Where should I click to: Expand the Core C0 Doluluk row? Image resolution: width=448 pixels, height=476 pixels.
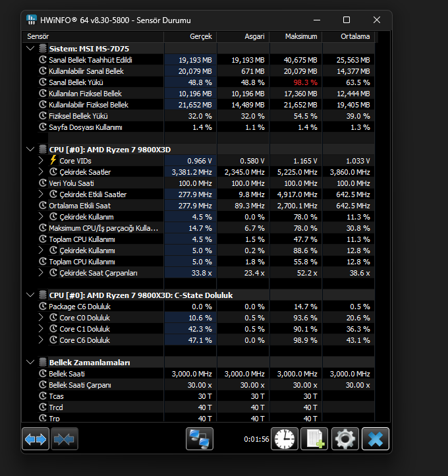coord(41,318)
